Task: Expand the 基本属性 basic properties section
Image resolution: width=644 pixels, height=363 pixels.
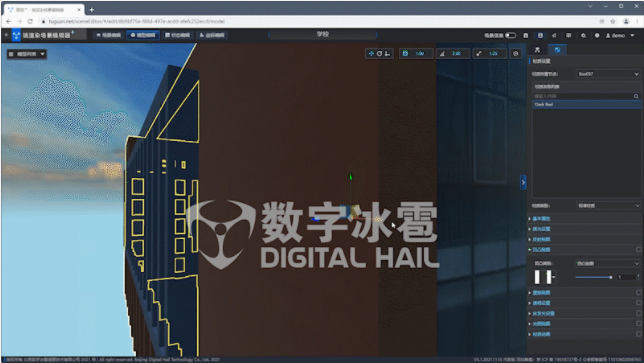Action: pos(541,218)
